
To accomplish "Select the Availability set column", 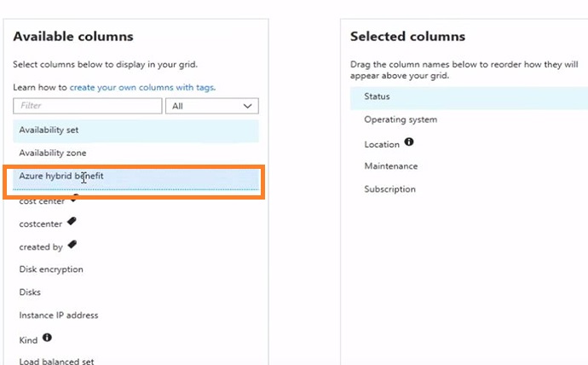I will point(135,131).
